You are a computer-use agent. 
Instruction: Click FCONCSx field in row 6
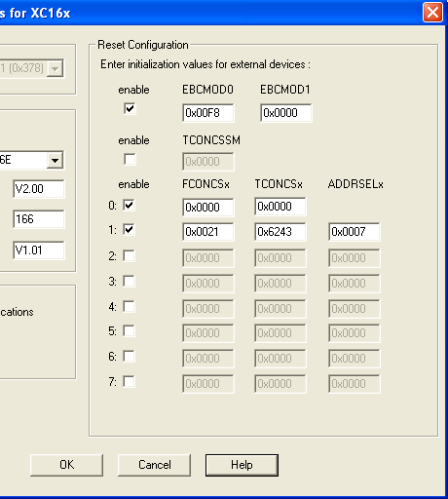pyautogui.click(x=208, y=359)
